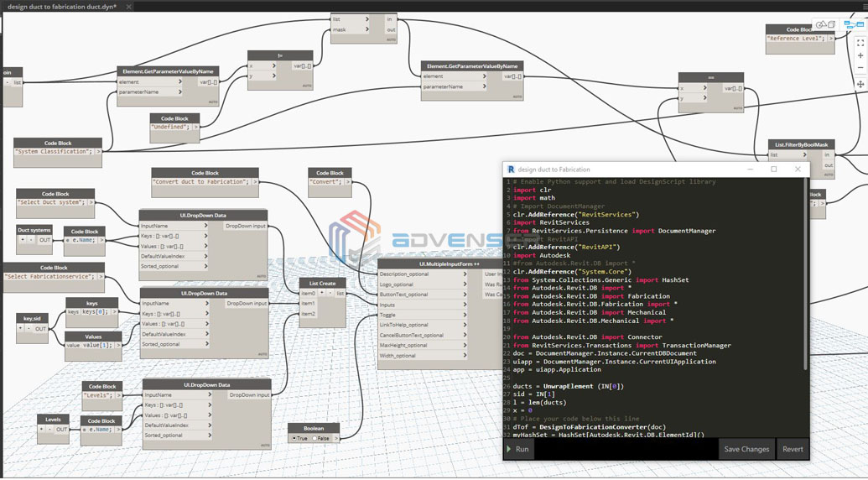Switch to background 3D geometry preview
This screenshot has height=480, width=868.
click(x=824, y=25)
